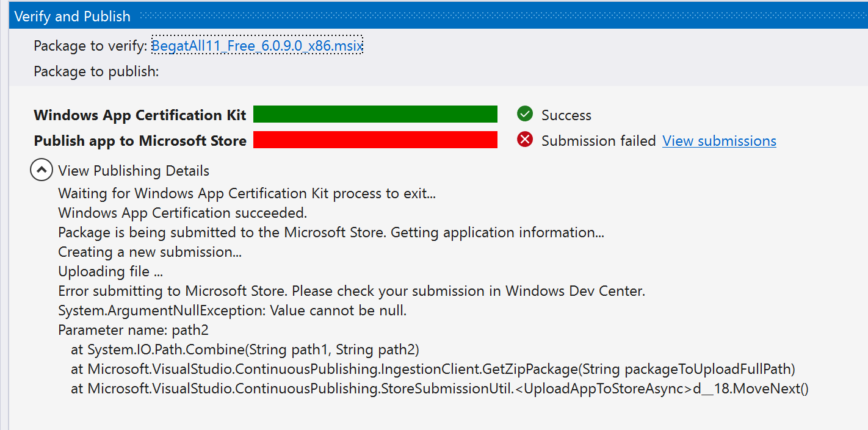Click the collapse chevron beside View Publishing Details
Viewport: 868px width, 430px height.
point(41,170)
